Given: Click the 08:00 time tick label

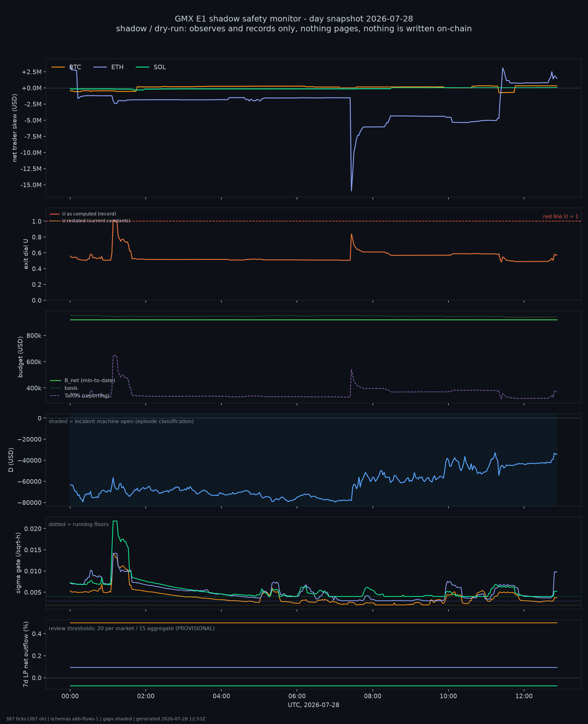Looking at the screenshot, I should (373, 696).
